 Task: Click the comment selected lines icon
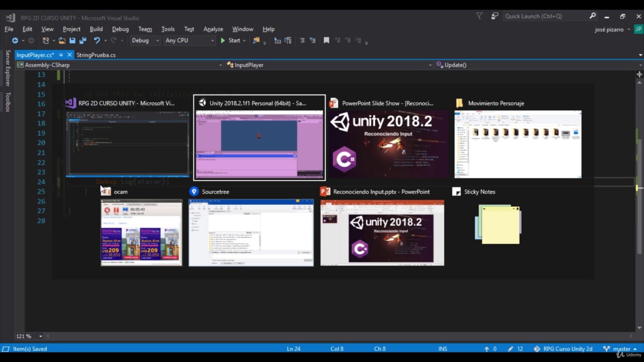[302, 41]
